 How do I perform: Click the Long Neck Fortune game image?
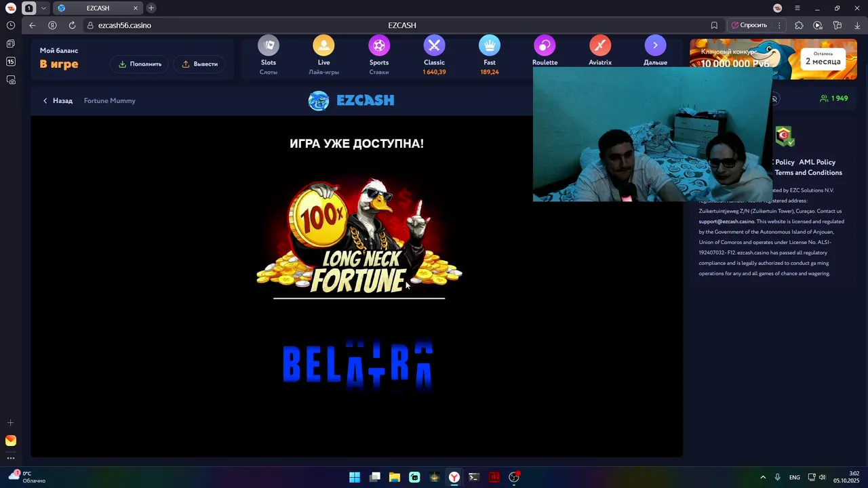click(x=359, y=237)
